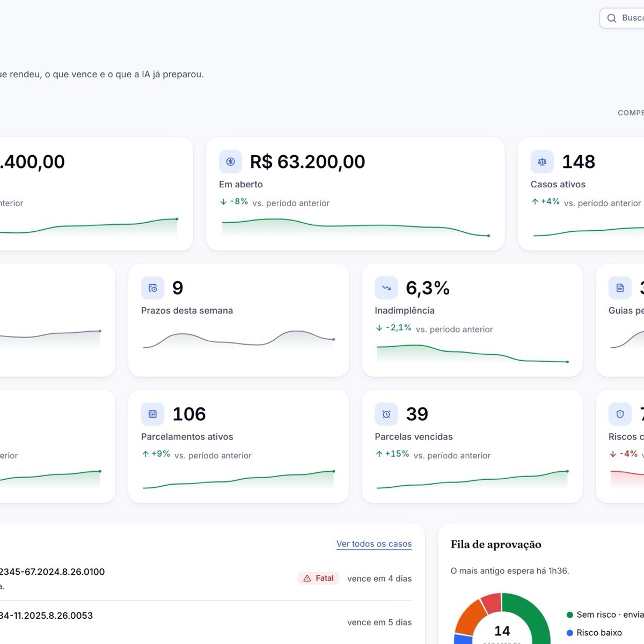Image resolution: width=644 pixels, height=644 pixels.
Task: Click the -4% change on Riscos card
Action: click(624, 454)
